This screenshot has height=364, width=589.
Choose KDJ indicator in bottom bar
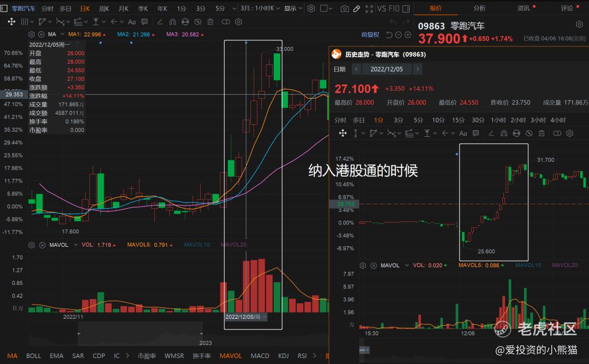click(x=283, y=356)
